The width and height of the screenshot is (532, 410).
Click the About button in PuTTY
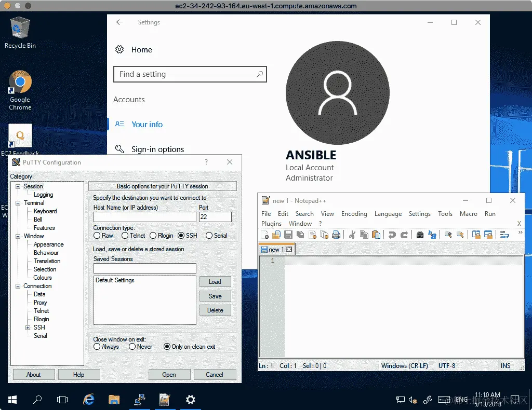pos(34,374)
